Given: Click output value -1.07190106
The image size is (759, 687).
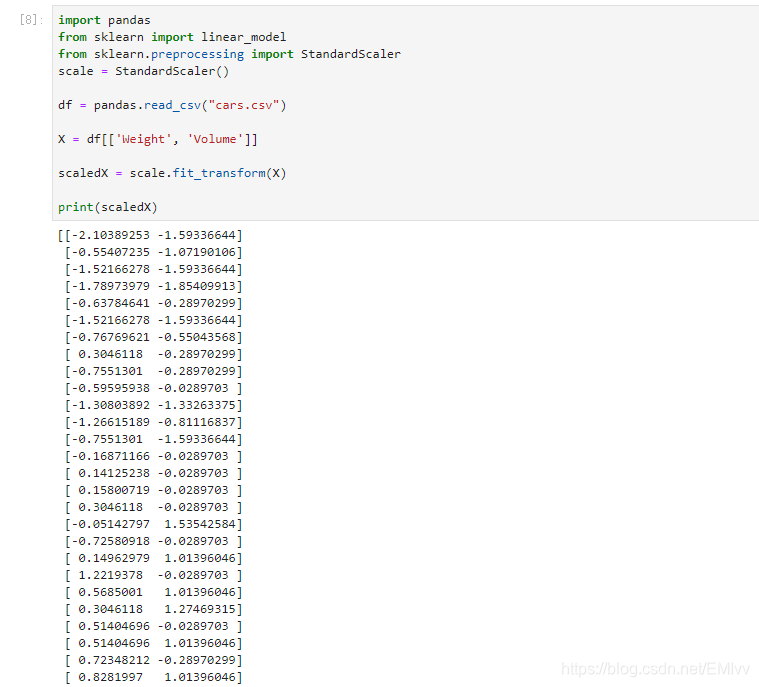Looking at the screenshot, I should tap(196, 252).
